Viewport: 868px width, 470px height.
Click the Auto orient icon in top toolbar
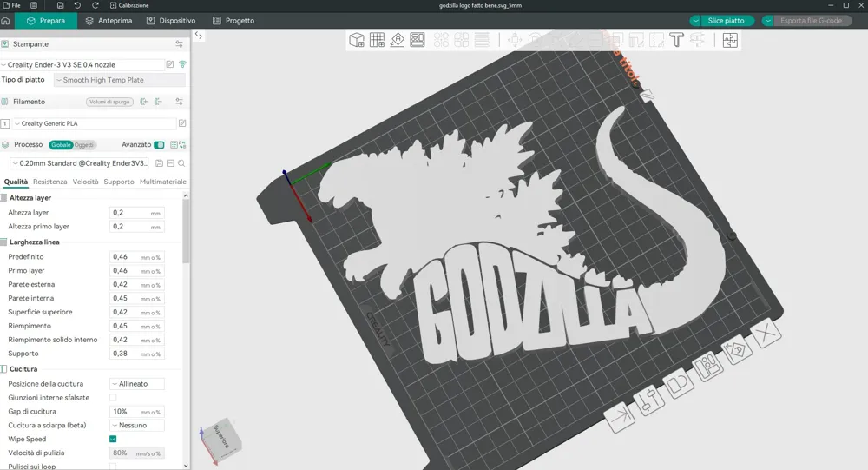point(397,40)
